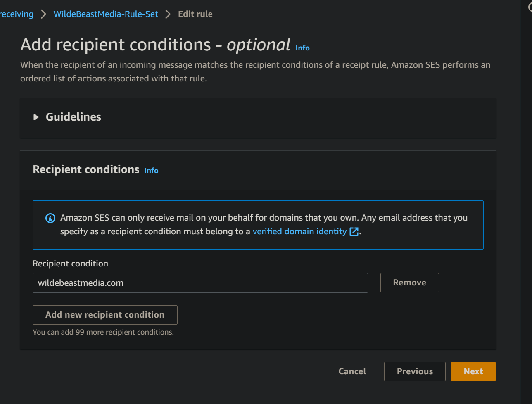
Task: Go to the receiving breadcrumb link
Action: 17,14
